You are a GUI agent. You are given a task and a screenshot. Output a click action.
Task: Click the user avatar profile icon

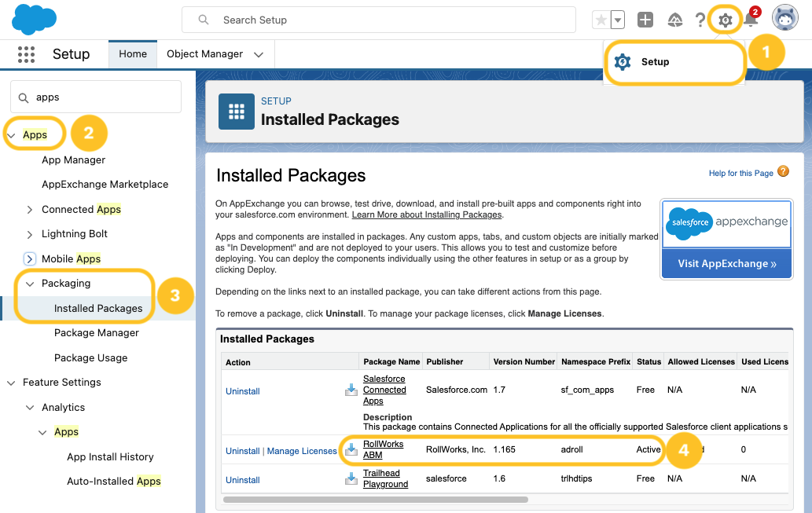tap(784, 18)
